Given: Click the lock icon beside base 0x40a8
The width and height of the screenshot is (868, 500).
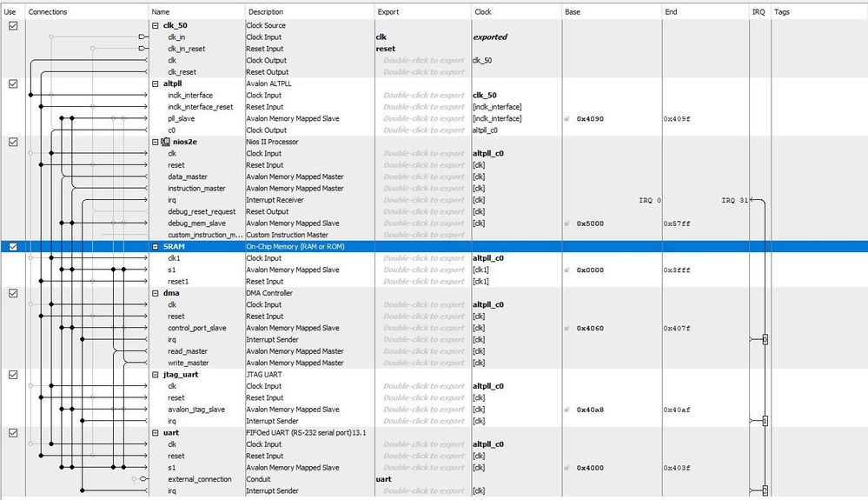Looking at the screenshot, I should (x=567, y=410).
